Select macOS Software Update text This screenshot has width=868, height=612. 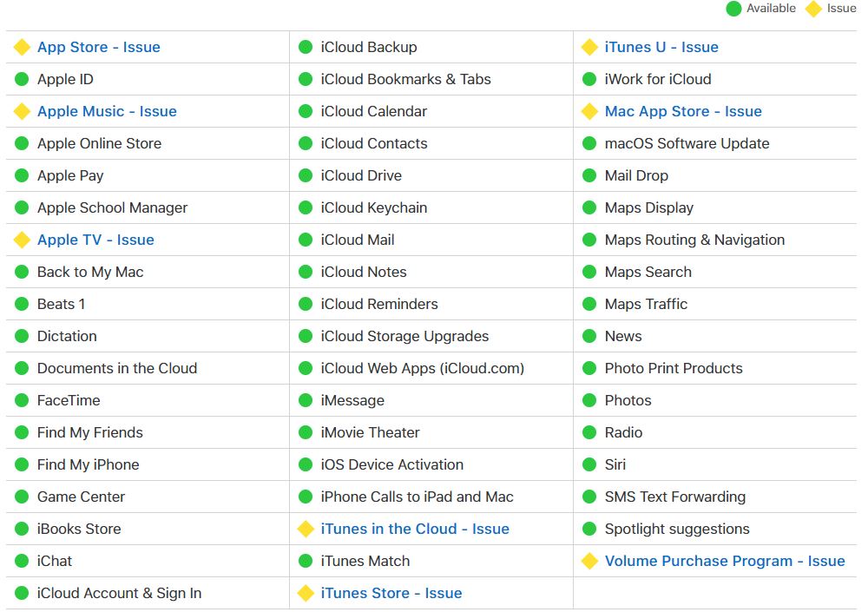tap(687, 143)
